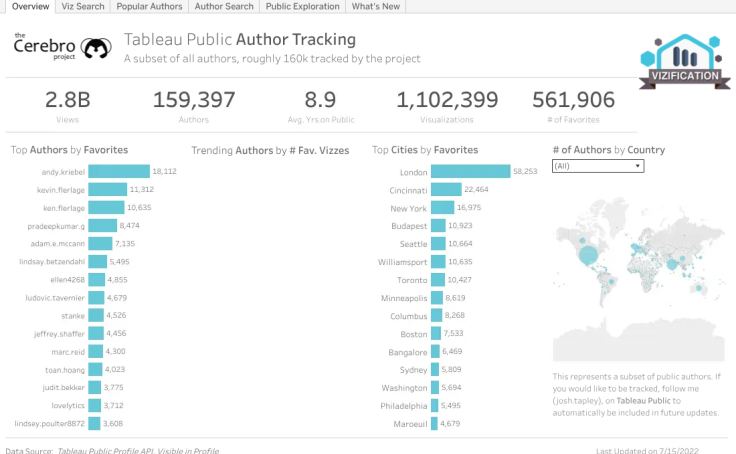Click the Top Authors by Favorites heading
Image resolution: width=736 pixels, height=454 pixels.
click(69, 150)
